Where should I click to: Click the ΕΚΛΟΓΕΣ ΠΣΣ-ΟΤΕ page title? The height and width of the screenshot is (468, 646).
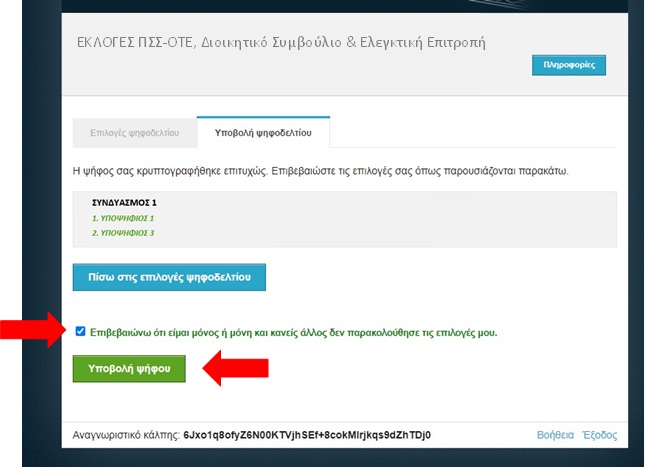[280, 43]
